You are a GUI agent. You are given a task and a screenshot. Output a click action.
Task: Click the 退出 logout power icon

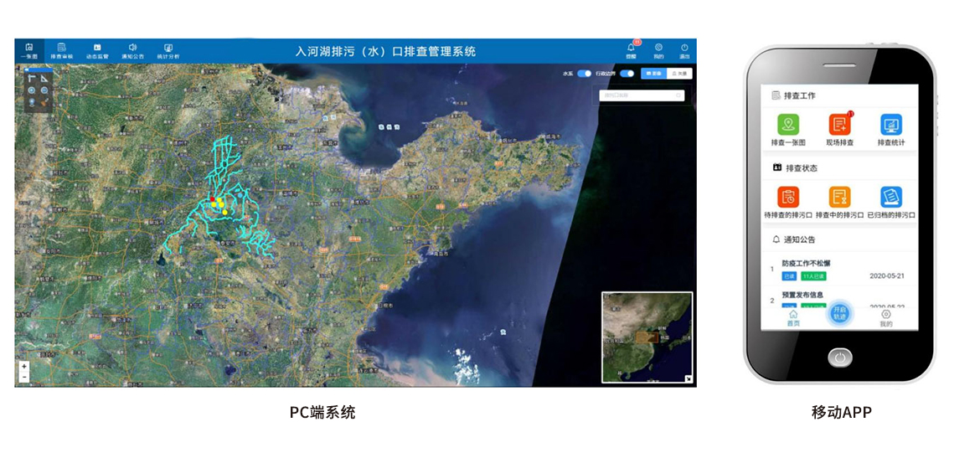coord(684,49)
